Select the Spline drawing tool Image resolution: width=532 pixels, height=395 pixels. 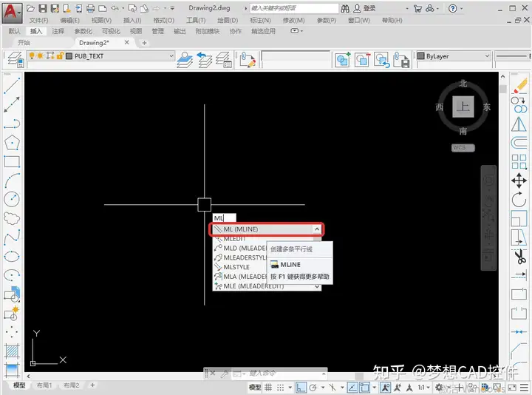(x=12, y=237)
